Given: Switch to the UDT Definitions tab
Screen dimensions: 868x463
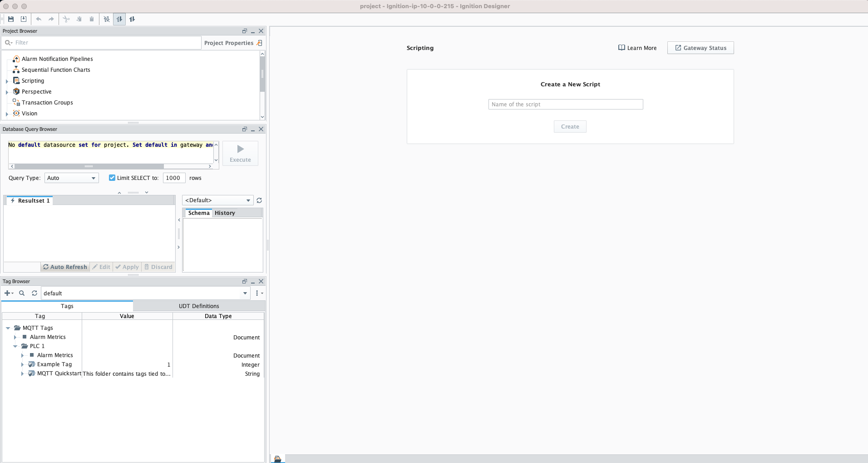Looking at the screenshot, I should [x=198, y=306].
